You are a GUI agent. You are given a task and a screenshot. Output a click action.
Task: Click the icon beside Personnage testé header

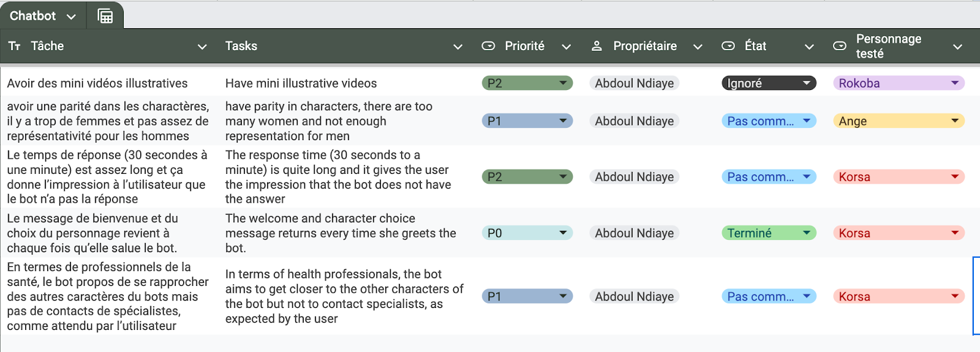840,46
